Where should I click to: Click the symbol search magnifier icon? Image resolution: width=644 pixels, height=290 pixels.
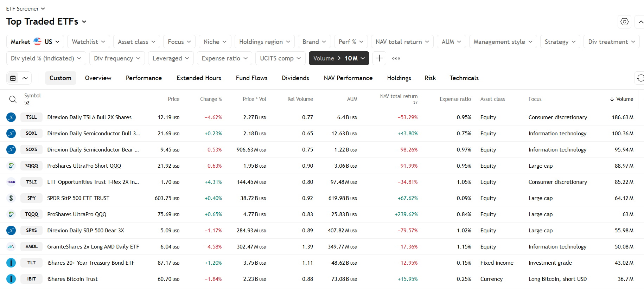(x=13, y=99)
